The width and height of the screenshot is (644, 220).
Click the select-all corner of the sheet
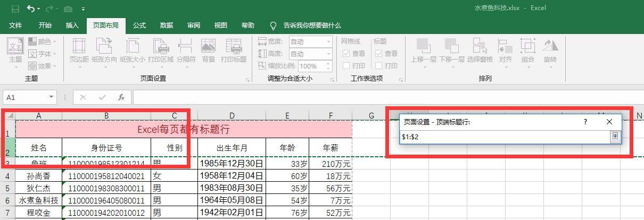pos(8,115)
